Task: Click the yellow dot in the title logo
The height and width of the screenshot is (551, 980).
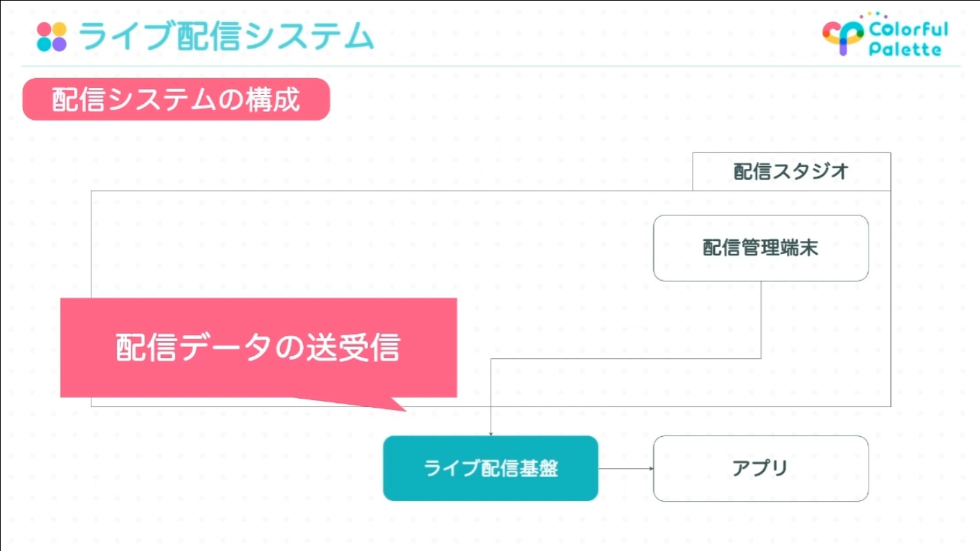Action: (x=60, y=30)
